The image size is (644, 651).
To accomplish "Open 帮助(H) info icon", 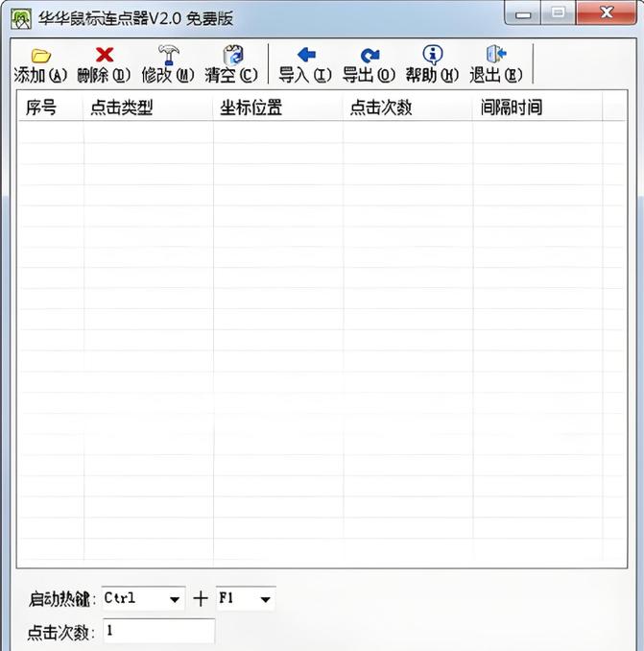I will tap(433, 55).
